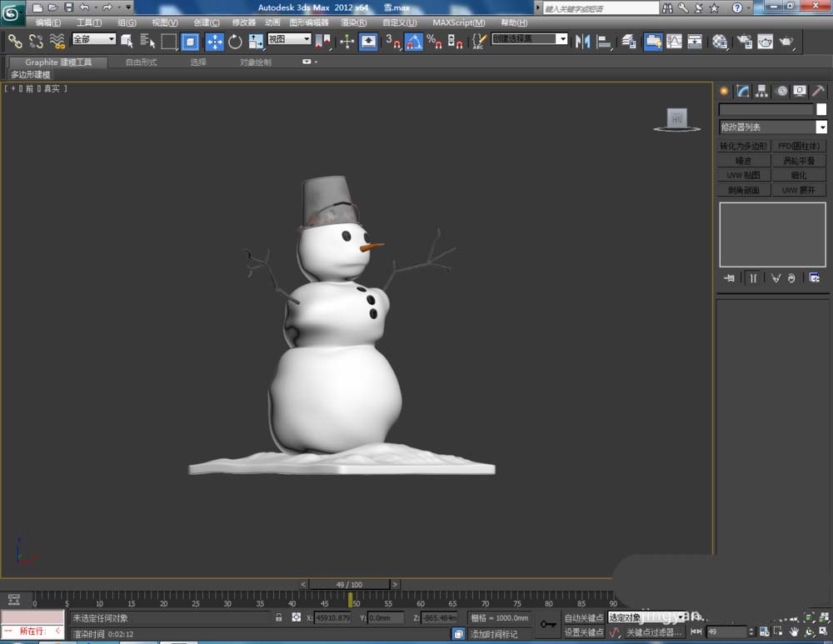Open the 全部 selection filter dropdown
833x644 pixels.
(x=94, y=39)
